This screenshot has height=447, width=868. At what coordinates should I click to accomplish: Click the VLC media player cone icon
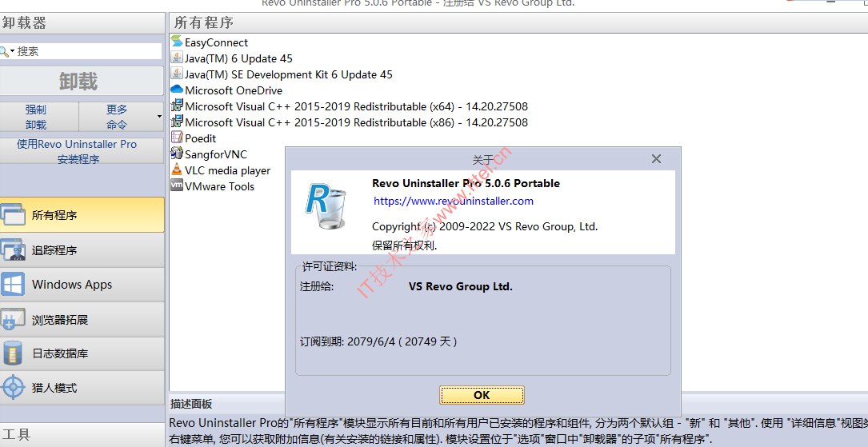point(177,170)
